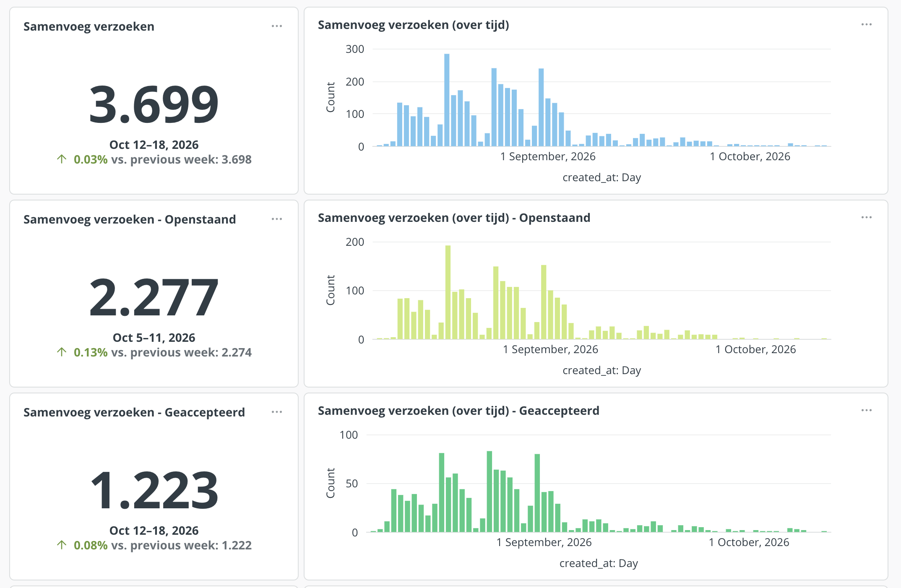Open ellipsis menu on (over tijd) - Geaccepteerd chart
Viewport: 901px width, 588px height.
pyautogui.click(x=867, y=410)
